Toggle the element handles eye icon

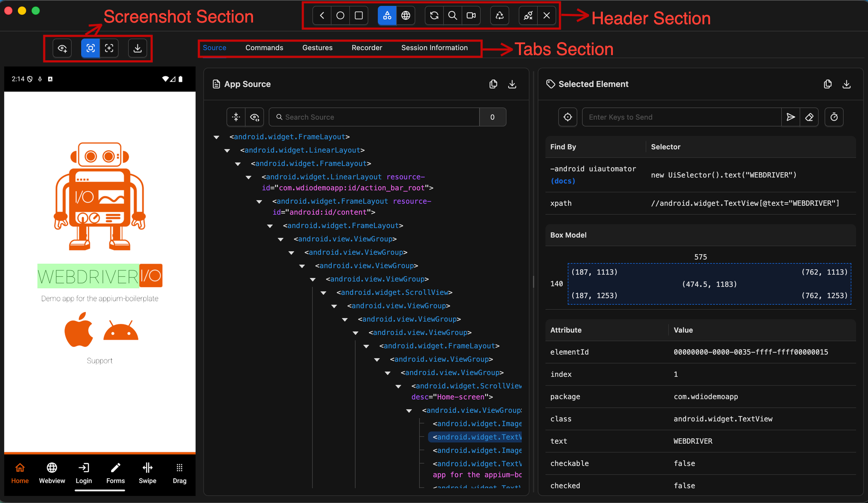(x=62, y=48)
